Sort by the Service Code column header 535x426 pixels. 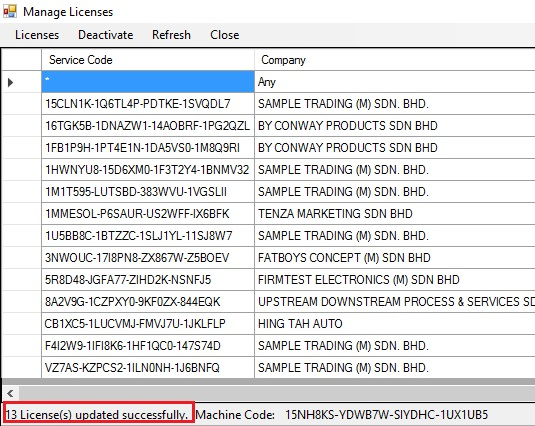tap(148, 60)
